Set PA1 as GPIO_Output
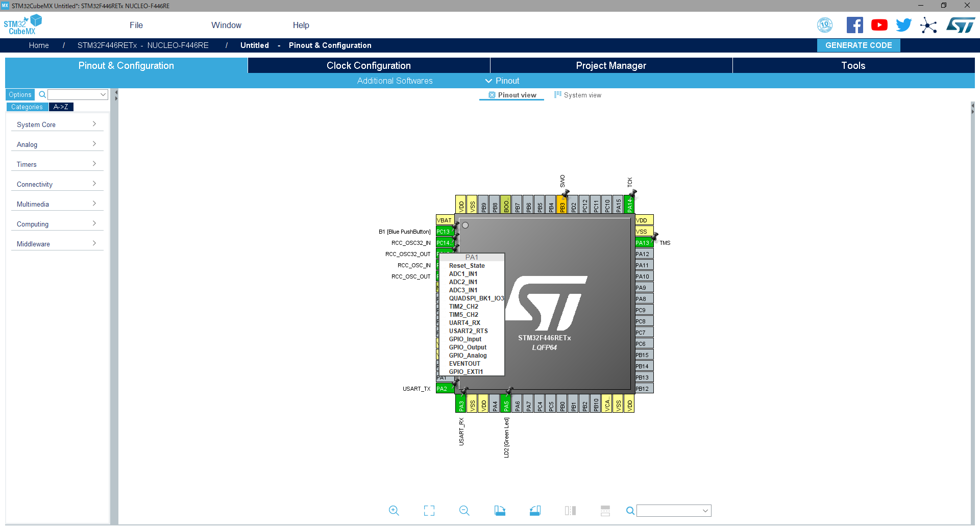Viewport: 980px width, 529px height. coord(468,347)
